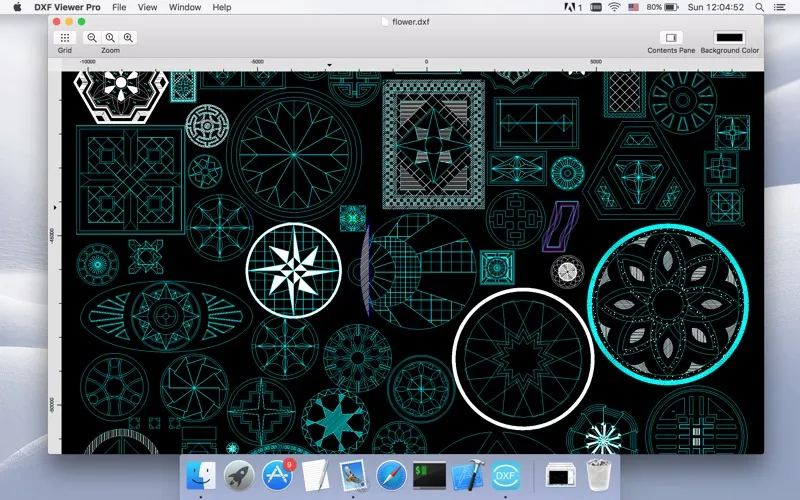Click the zoom in magnifier icon
This screenshot has width=800, height=500.
(x=129, y=38)
